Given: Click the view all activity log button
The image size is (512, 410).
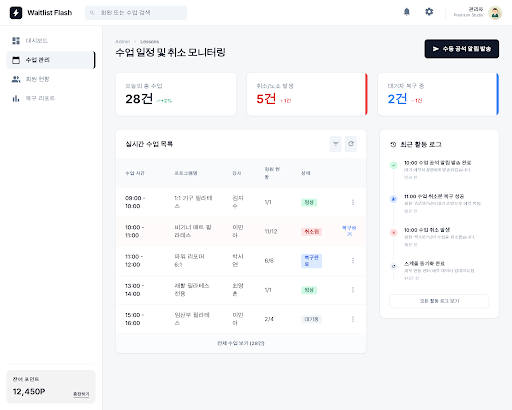Looking at the screenshot, I should click(439, 301).
